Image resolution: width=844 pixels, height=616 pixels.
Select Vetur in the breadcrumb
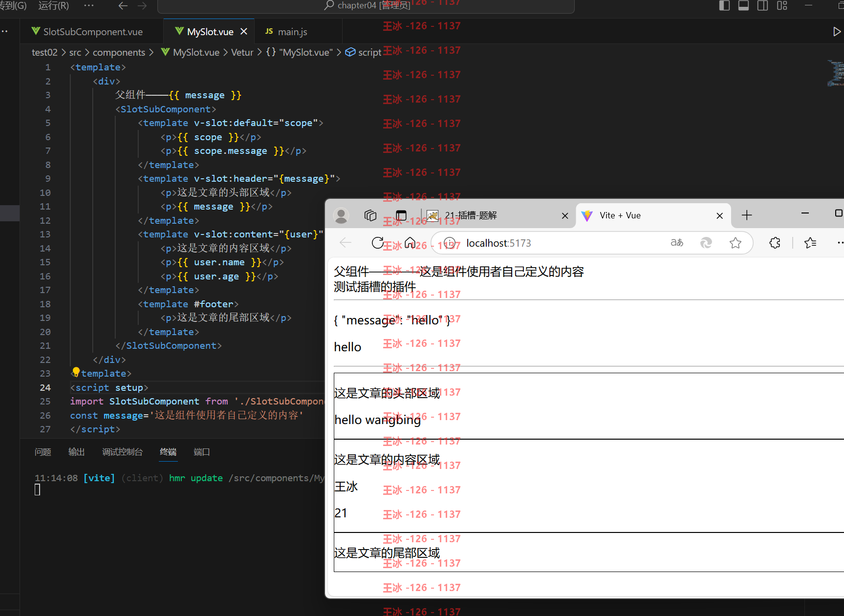242,52
